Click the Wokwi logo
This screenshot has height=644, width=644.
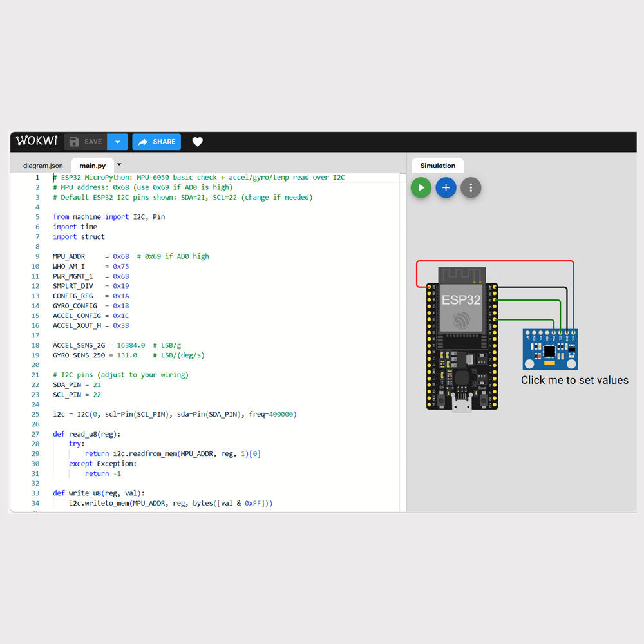click(37, 141)
